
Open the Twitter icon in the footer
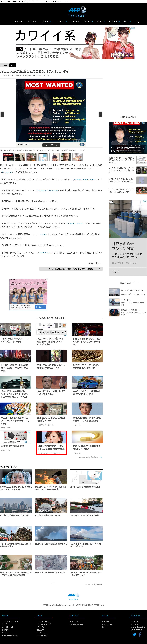(134, 635)
